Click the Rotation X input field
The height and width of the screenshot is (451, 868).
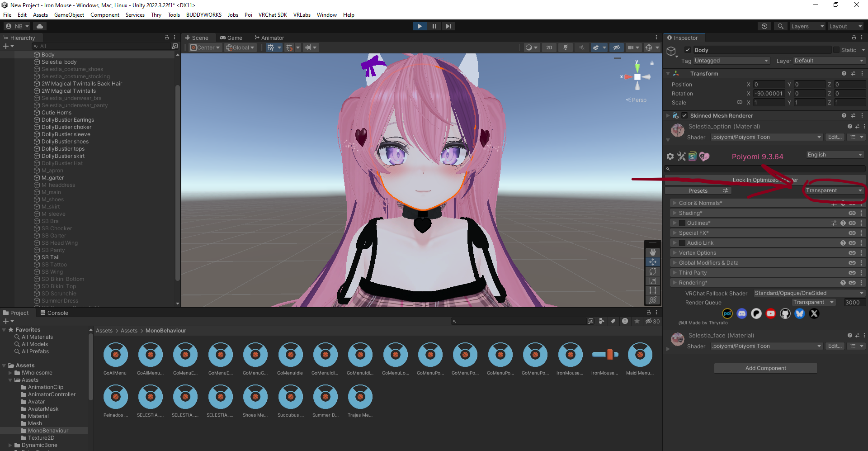pyautogui.click(x=769, y=94)
